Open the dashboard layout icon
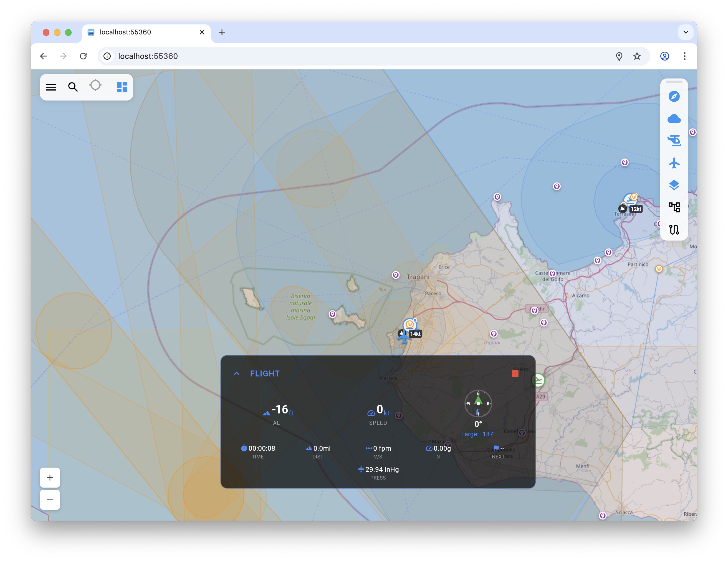728x562 pixels. pos(122,87)
